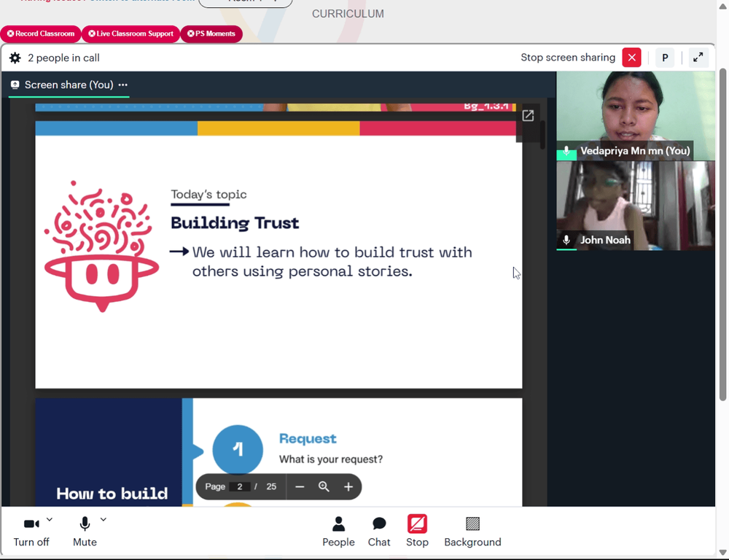The height and width of the screenshot is (560, 729).
Task: Open call settings gear icon
Action: point(15,58)
